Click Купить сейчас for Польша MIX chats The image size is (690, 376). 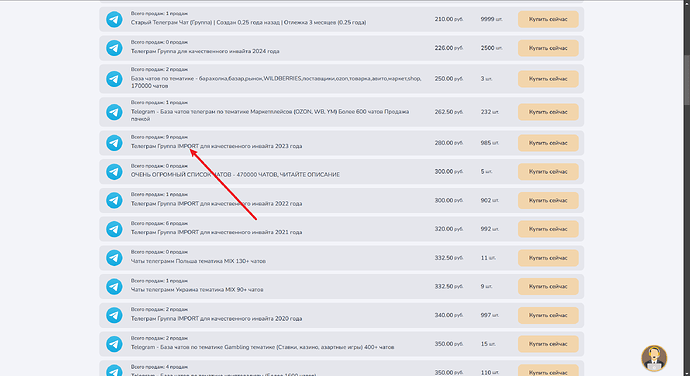548,258
